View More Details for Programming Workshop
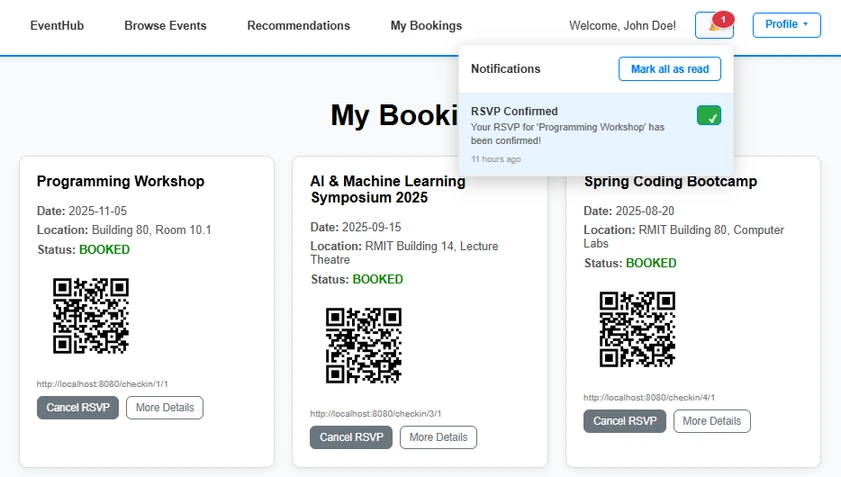Screen dimensions: 841x477 (165, 408)
